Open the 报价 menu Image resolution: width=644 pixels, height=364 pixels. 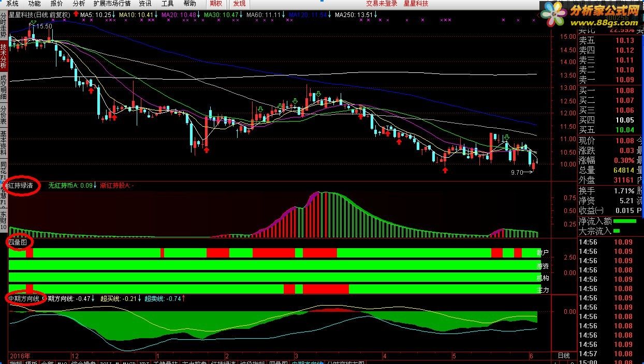(56, 4)
